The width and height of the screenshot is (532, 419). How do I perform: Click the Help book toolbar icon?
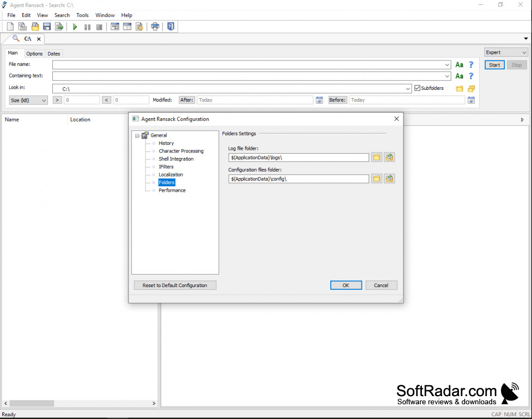(x=171, y=27)
